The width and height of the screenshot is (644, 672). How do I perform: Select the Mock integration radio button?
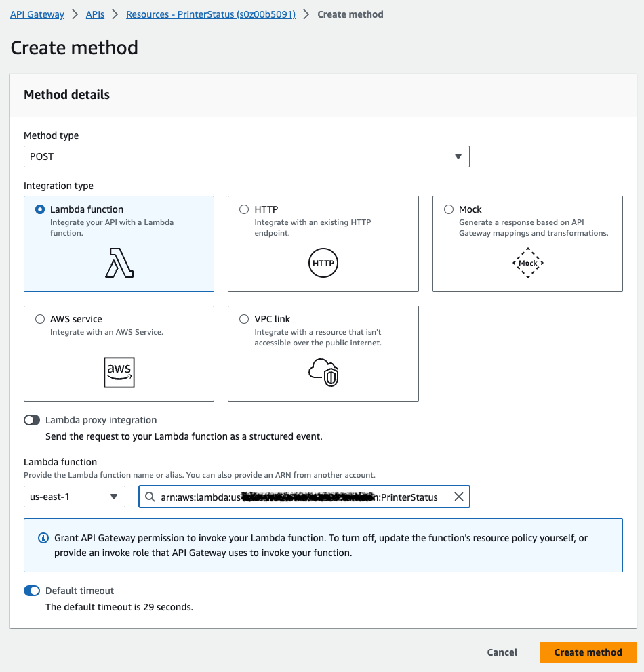pyautogui.click(x=449, y=210)
